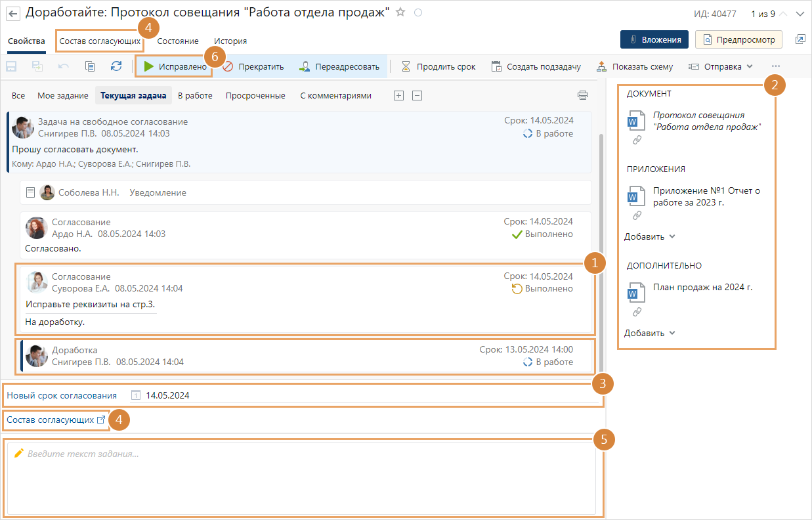812x520 pixels.
Task: Open the card in a new window icon
Action: (800, 39)
